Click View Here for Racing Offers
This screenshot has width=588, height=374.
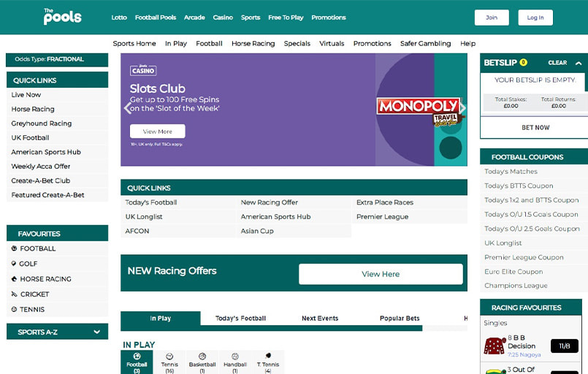point(381,274)
